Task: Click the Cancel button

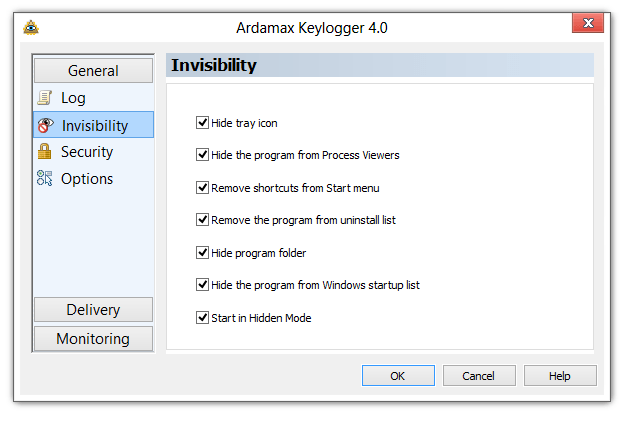Action: 479,376
